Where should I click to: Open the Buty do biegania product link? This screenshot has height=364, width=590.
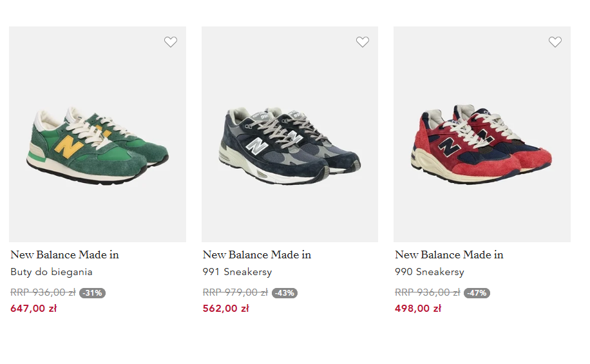pyautogui.click(x=52, y=272)
